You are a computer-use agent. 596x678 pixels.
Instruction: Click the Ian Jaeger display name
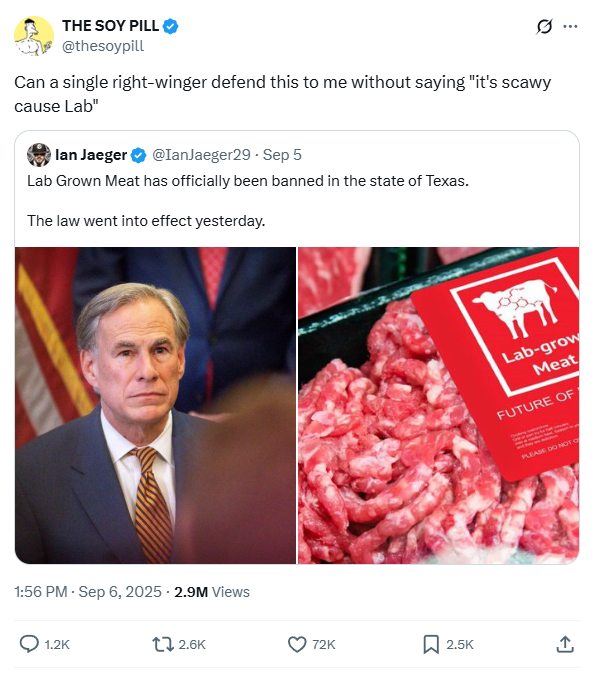91,155
